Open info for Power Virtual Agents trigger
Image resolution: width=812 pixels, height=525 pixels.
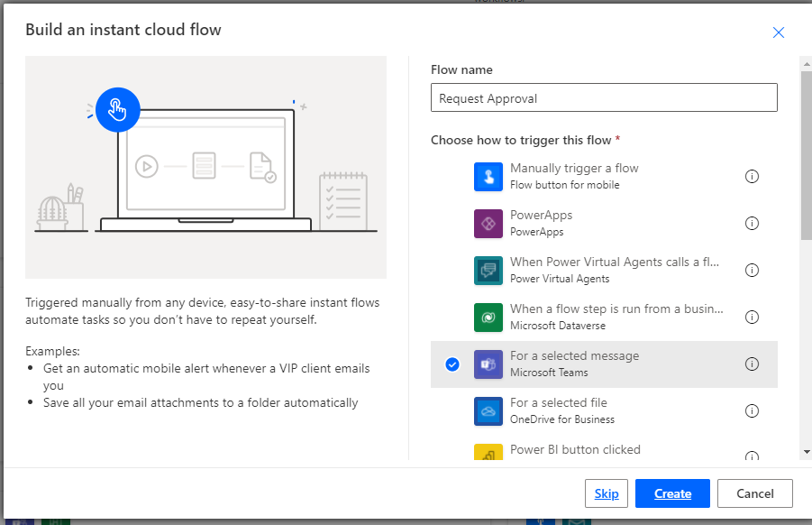tap(752, 270)
